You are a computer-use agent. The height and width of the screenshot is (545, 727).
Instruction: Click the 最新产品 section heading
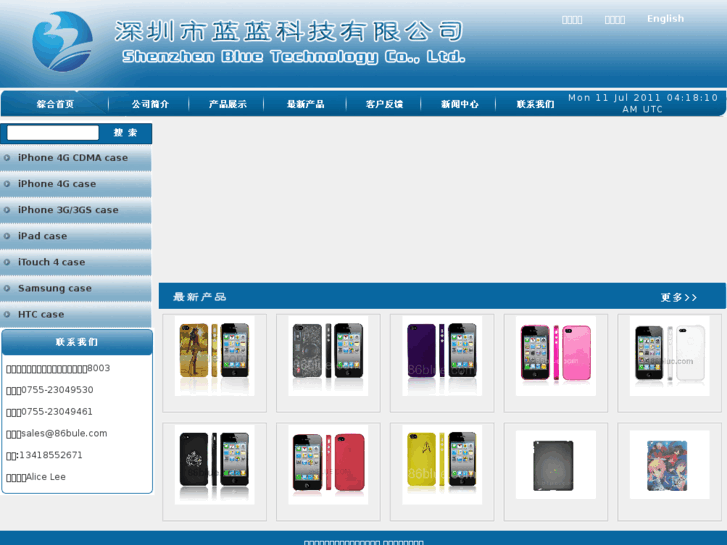point(199,297)
